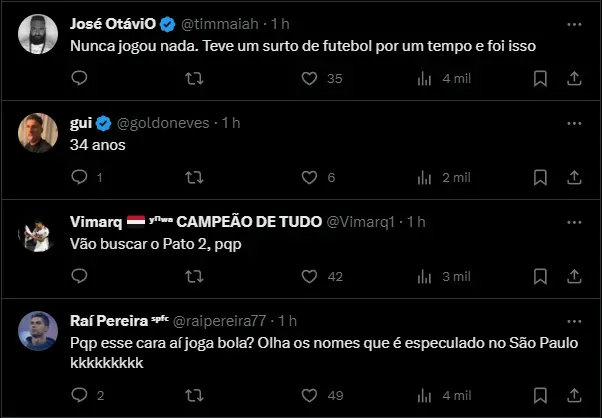View analytics on Raí Pereira's tweet
Image resolution: width=602 pixels, height=418 pixels.
[424, 395]
